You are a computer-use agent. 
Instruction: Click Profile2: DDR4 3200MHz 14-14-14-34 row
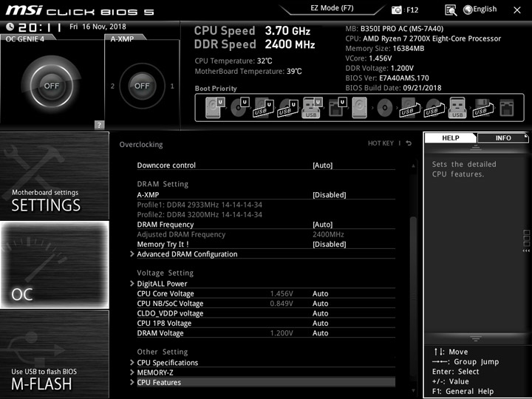pyautogui.click(x=199, y=214)
